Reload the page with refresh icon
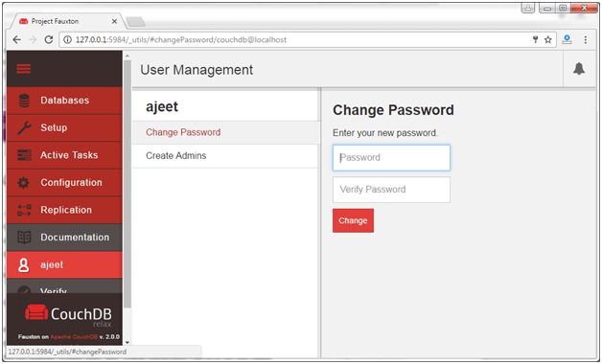The height and width of the screenshot is (364, 602). 49,40
